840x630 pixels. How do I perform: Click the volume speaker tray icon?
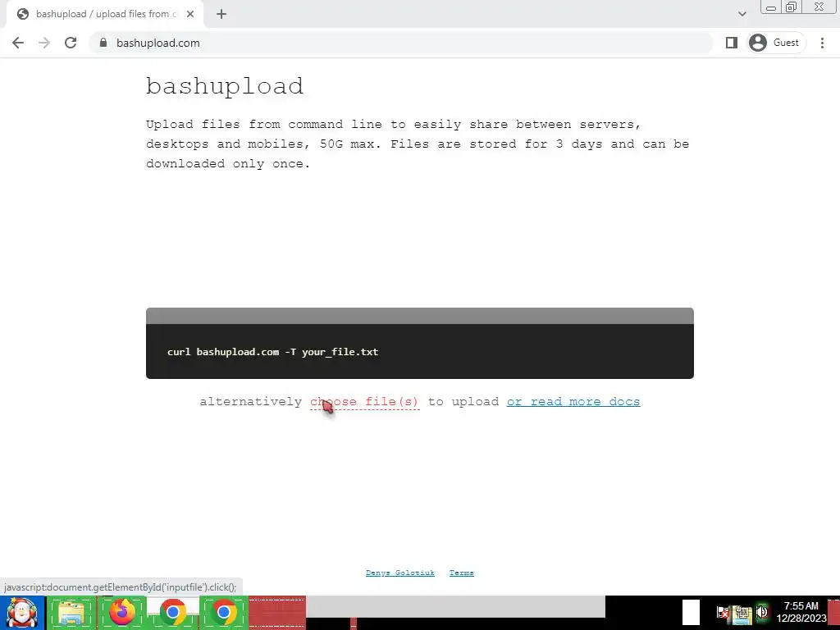pos(761,612)
